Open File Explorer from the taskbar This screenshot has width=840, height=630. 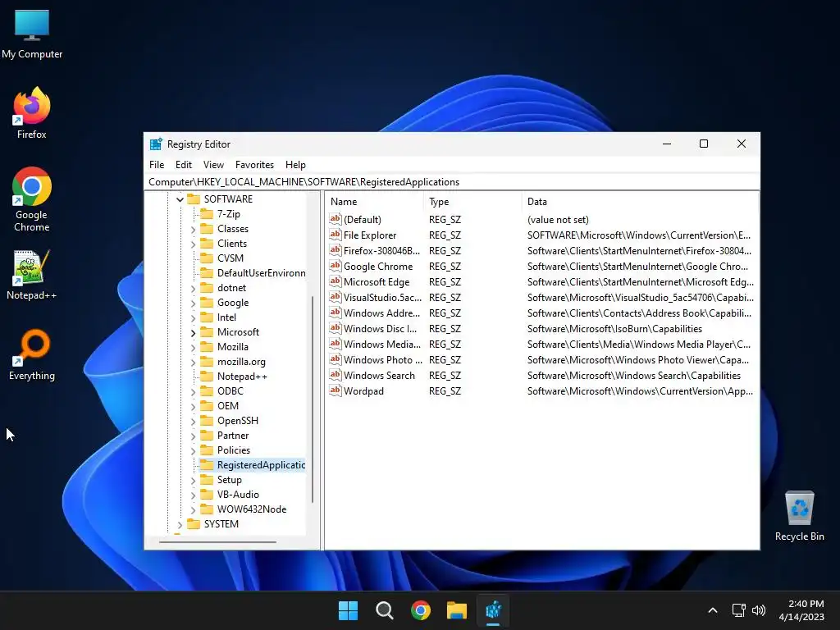(457, 610)
